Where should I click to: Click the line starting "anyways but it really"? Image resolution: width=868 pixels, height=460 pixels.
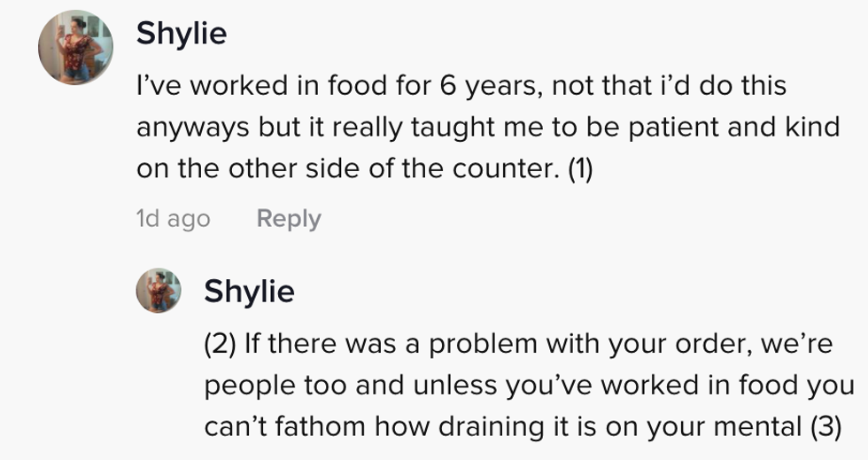pos(487,127)
